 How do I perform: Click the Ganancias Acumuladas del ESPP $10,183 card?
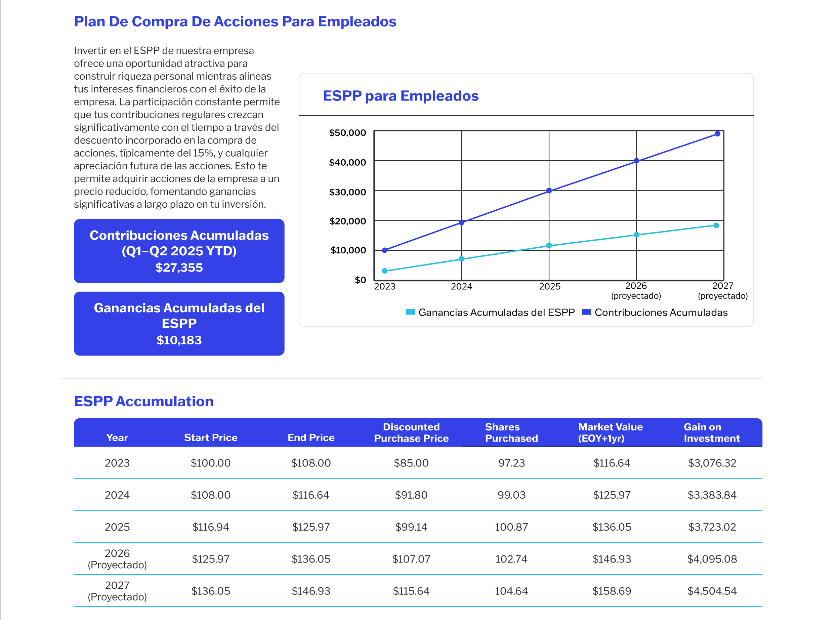179,324
